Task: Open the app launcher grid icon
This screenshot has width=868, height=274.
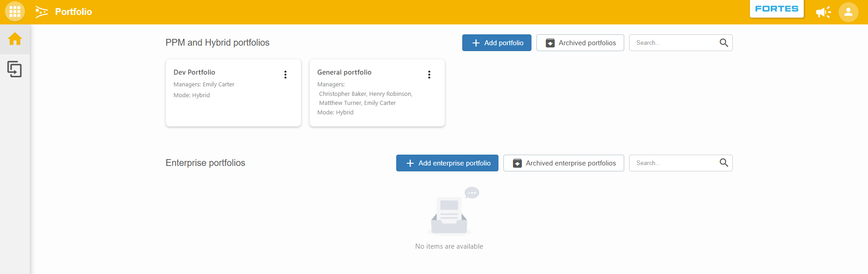Action: [14, 12]
